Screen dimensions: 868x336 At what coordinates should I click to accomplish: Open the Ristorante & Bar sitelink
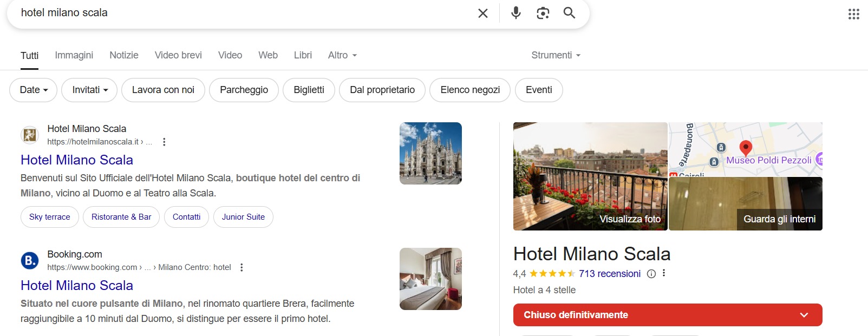121,217
